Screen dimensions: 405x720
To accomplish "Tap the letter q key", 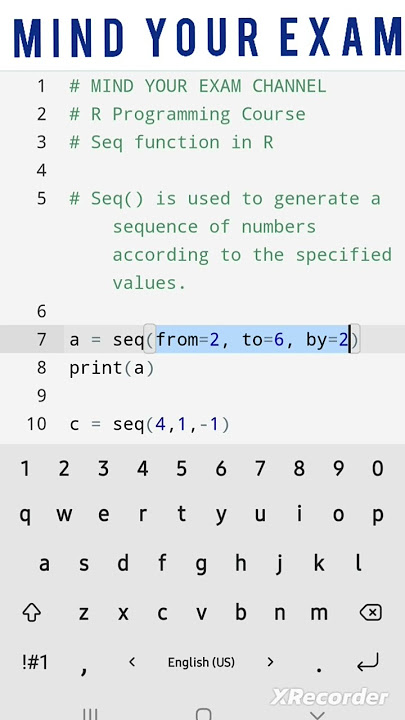I will (x=25, y=515).
